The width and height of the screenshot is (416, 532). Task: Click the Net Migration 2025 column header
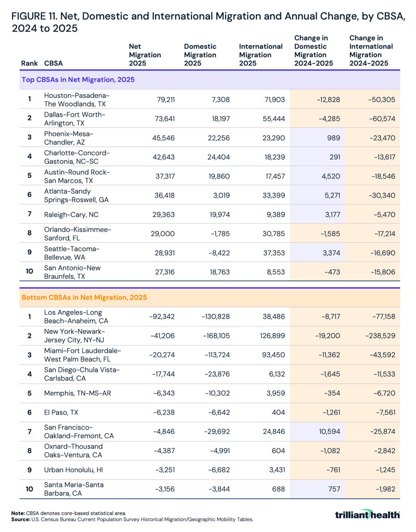[145, 54]
